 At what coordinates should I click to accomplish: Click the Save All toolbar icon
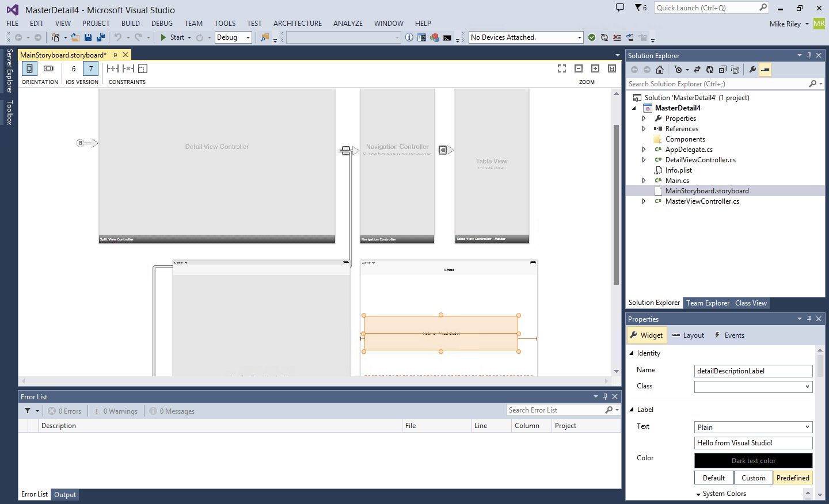(101, 37)
